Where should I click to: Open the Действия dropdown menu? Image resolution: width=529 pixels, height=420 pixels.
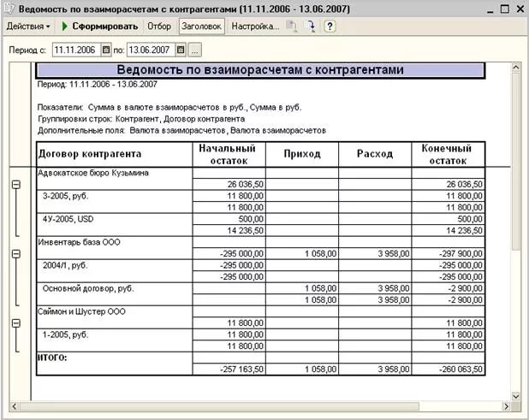click(28, 27)
